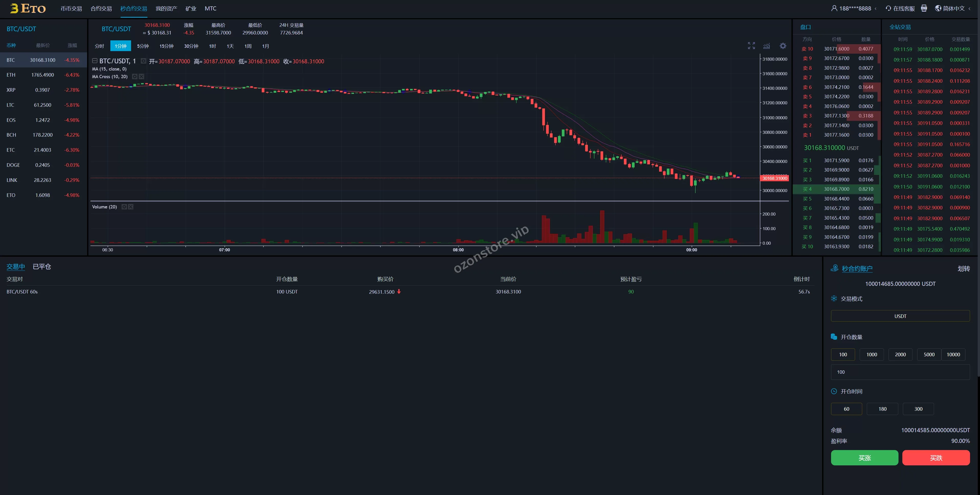980x495 pixels.
Task: Collapse the BTC/USDT chart legend
Action: click(95, 61)
